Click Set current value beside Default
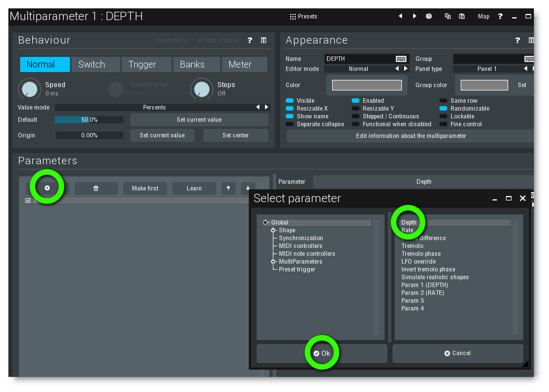Image resolution: width=549 pixels, height=392 pixels. pyautogui.click(x=199, y=119)
